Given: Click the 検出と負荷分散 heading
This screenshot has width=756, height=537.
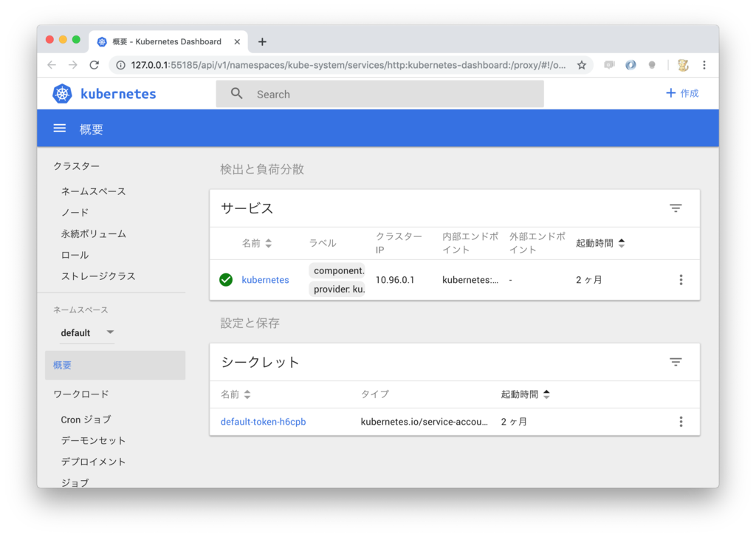Looking at the screenshot, I should pos(262,169).
